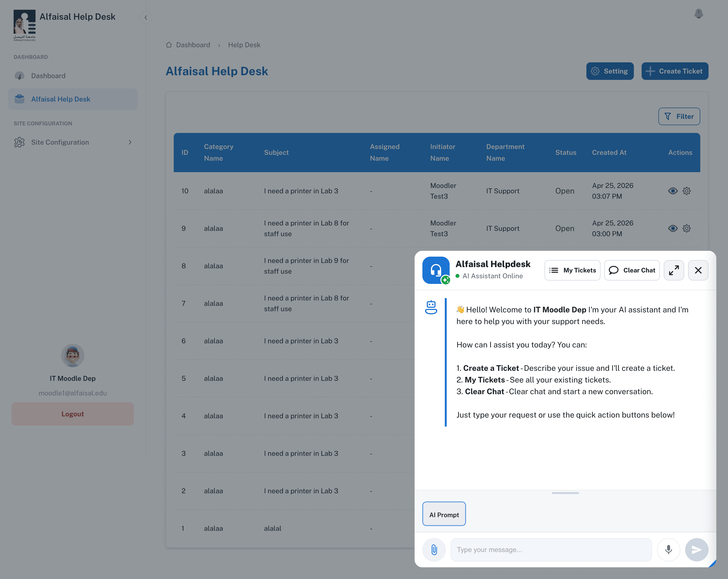Select the AI Prompt quick action
Viewport: 728px width, 579px height.
pyautogui.click(x=444, y=514)
